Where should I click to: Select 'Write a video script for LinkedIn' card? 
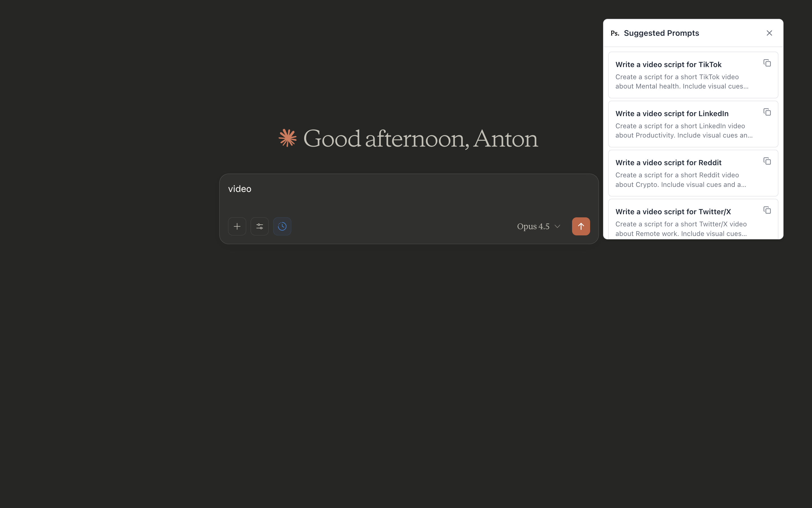pos(693,124)
